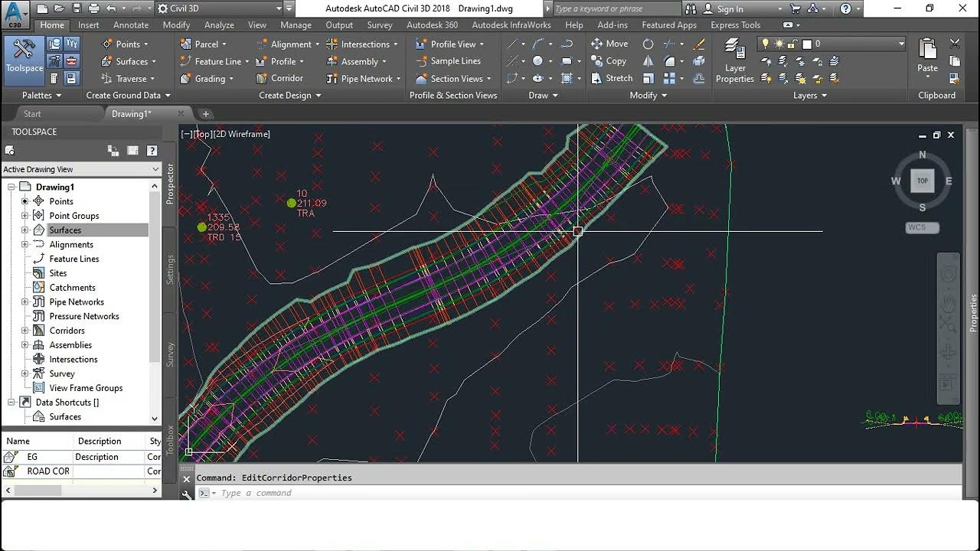
Task: Collapse the Drawing1 tree node
Action: [11, 187]
